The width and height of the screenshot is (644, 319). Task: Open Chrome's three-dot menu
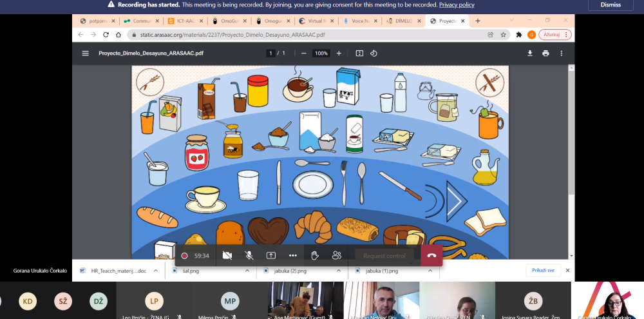point(566,35)
